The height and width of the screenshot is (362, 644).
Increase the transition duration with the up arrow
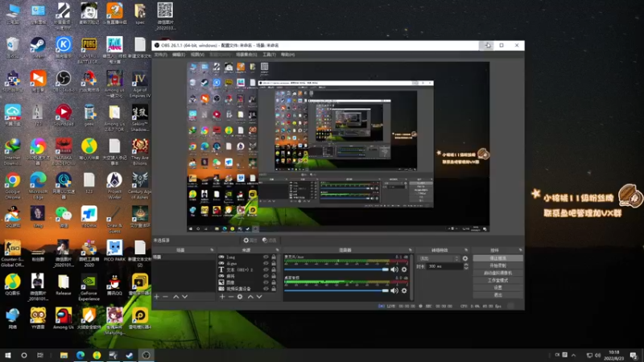coord(466,265)
